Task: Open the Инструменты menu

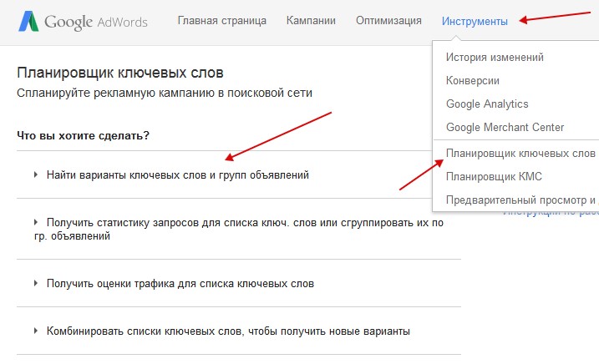Action: point(475,21)
